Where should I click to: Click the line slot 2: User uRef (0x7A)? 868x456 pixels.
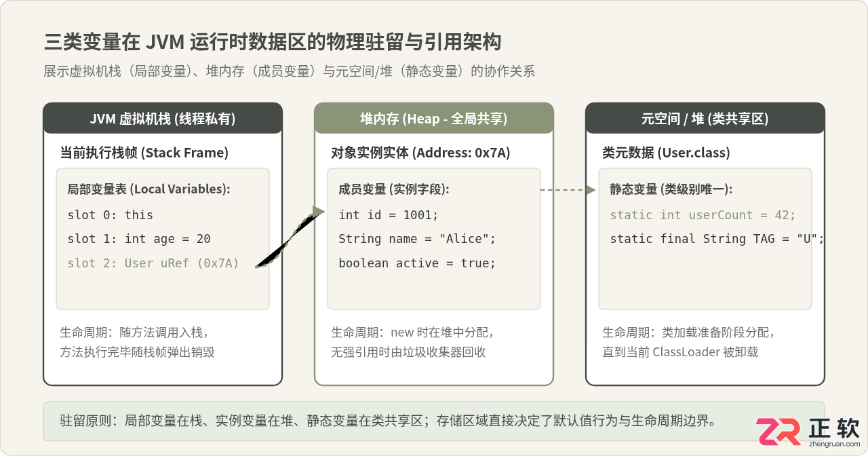click(153, 263)
